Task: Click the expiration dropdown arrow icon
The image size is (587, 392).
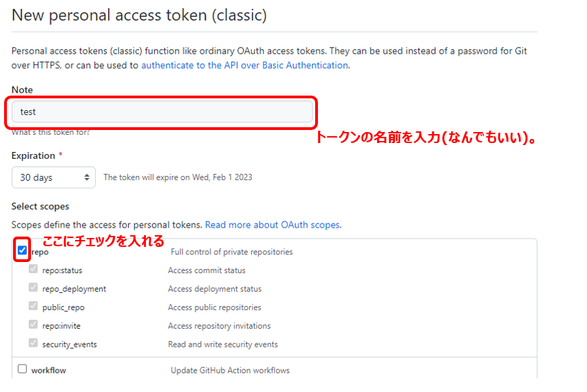Action: click(x=87, y=177)
